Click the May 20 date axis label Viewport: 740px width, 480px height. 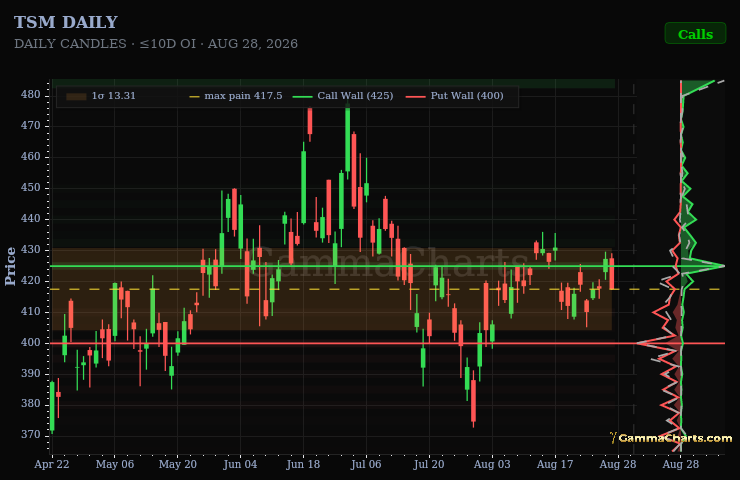177,464
